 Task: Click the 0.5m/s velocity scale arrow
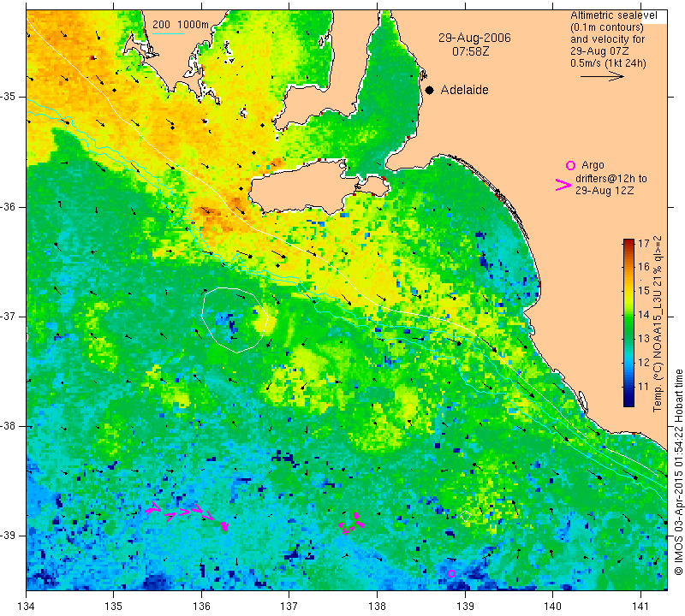(602, 76)
